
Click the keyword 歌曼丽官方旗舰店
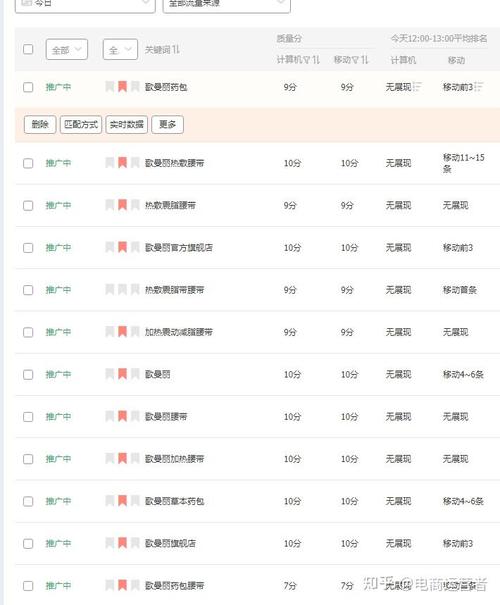tap(179, 247)
